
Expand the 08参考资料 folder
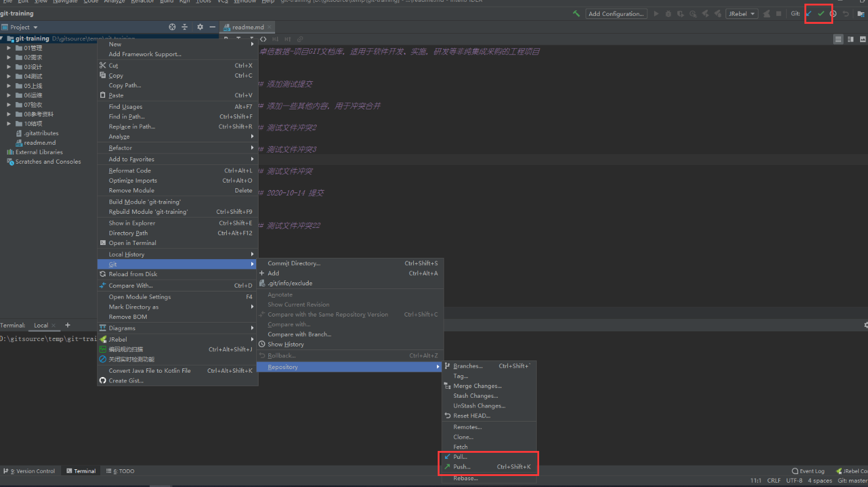tap(9, 114)
